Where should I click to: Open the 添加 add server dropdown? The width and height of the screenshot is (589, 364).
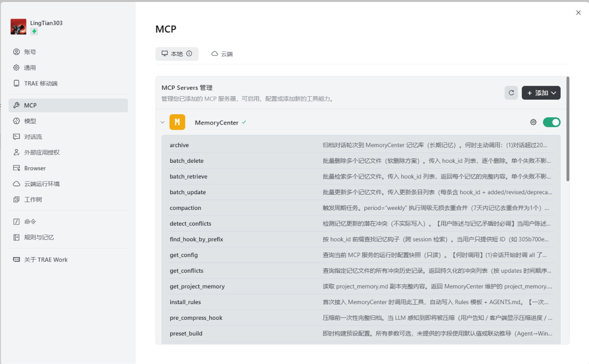coord(541,93)
